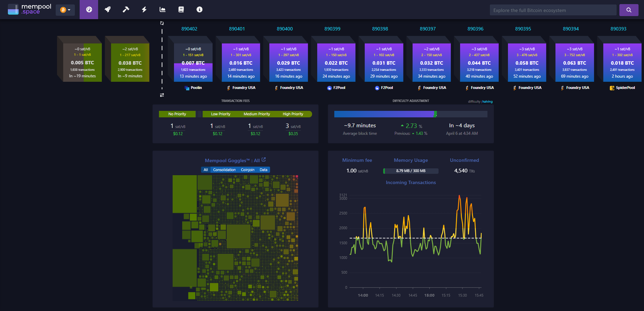Open pending mempool block with 0.038 BTC
This screenshot has height=311, width=644.
click(x=130, y=62)
